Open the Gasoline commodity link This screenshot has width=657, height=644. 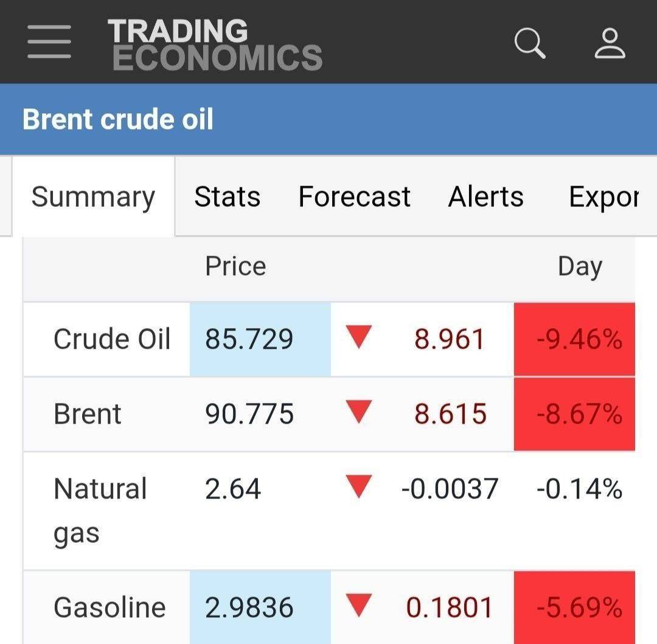pos(109,607)
